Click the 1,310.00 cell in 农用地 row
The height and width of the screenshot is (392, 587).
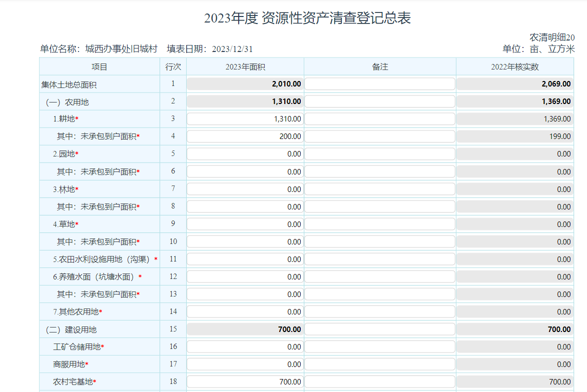point(245,101)
